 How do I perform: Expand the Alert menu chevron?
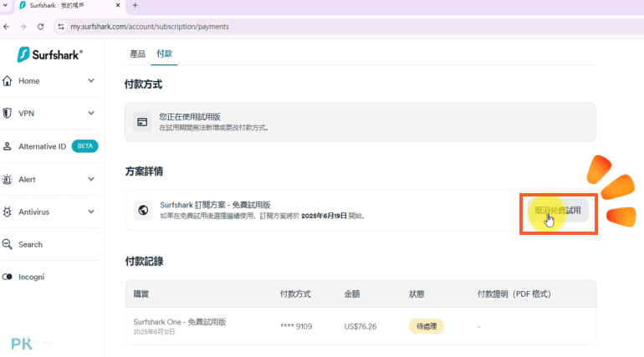(91, 179)
